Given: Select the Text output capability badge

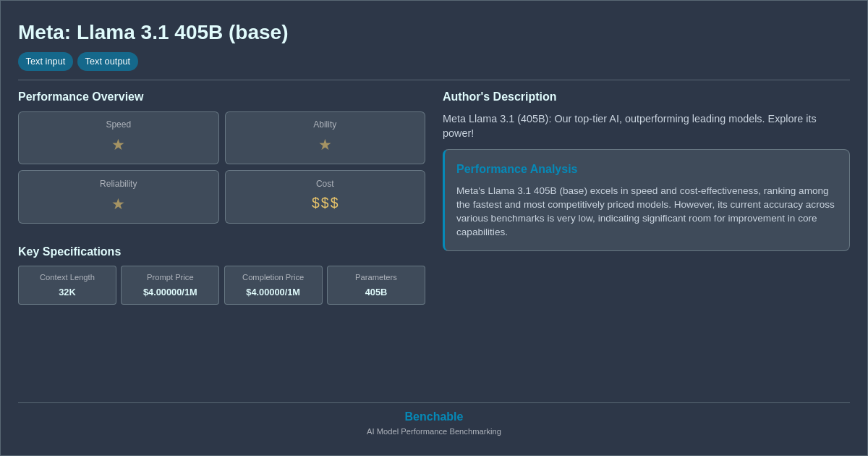Looking at the screenshot, I should (x=108, y=62).
